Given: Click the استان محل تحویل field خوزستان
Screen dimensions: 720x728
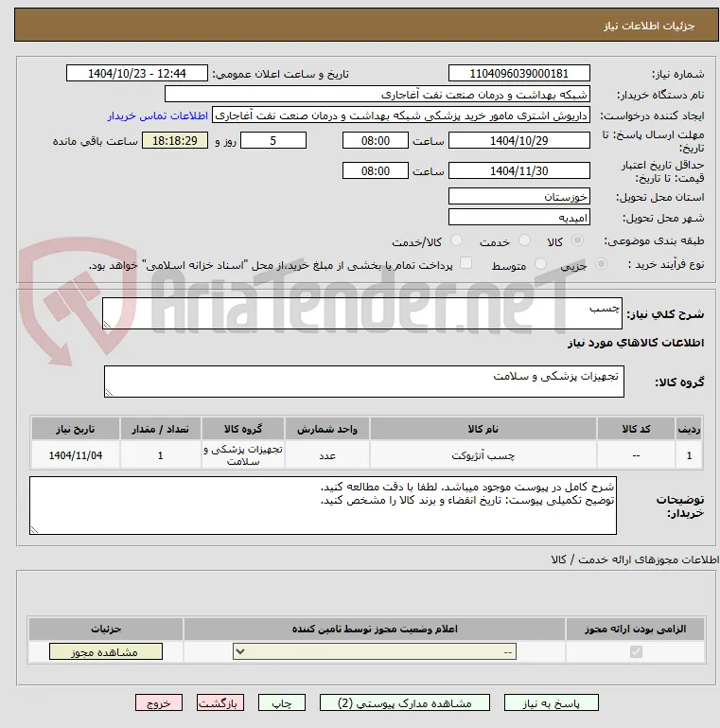Looking at the screenshot, I should point(519,196).
